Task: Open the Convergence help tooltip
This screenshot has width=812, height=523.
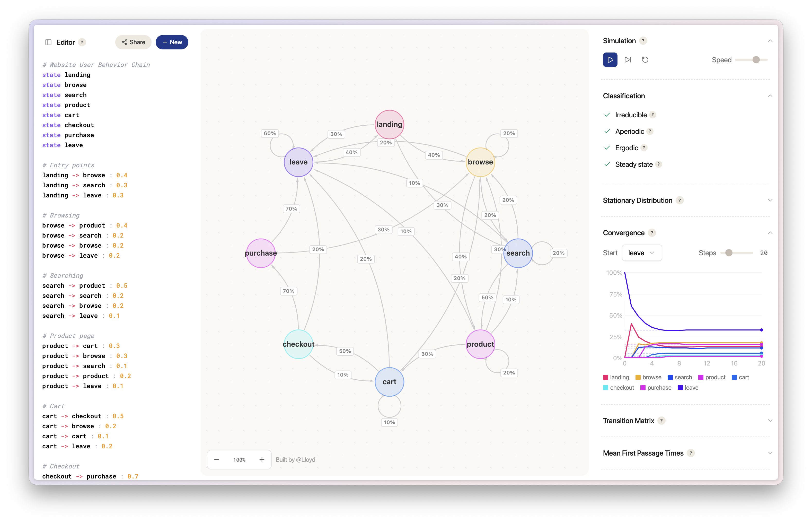Action: (652, 233)
